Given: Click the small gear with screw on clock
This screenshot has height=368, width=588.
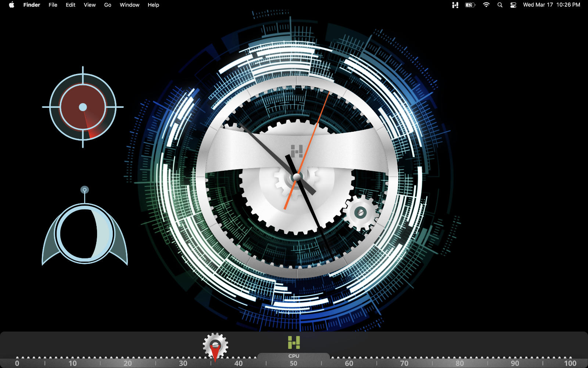Looking at the screenshot, I should coord(361,213).
